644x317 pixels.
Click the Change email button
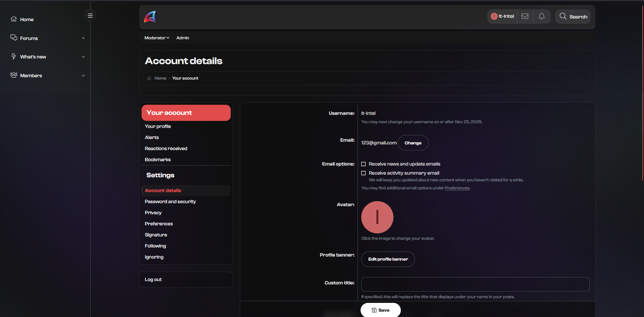tap(413, 143)
